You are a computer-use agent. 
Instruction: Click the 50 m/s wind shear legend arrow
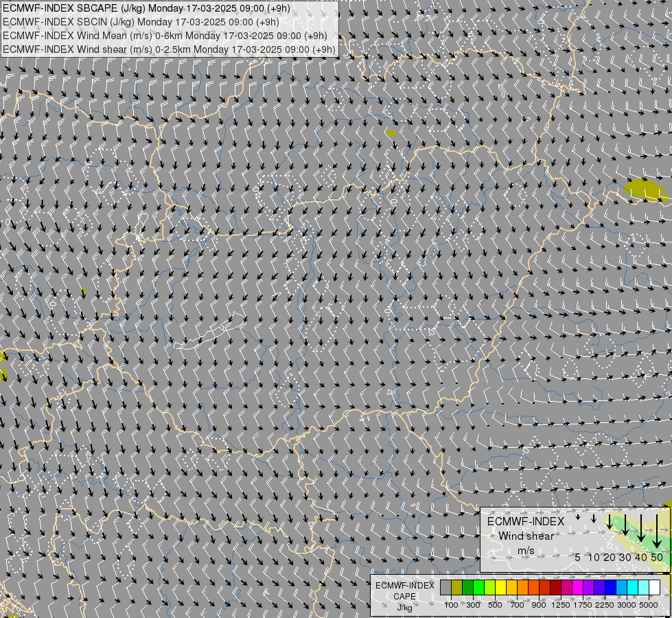click(657, 531)
